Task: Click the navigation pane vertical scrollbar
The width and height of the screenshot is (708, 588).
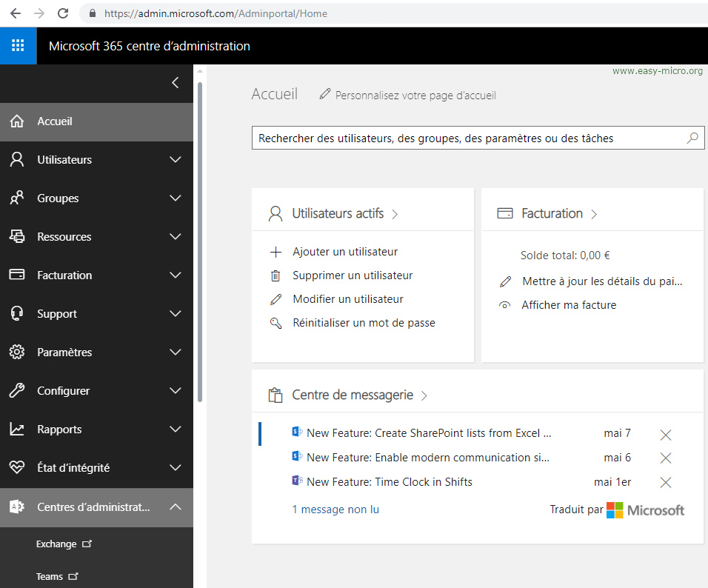Action: [200, 241]
